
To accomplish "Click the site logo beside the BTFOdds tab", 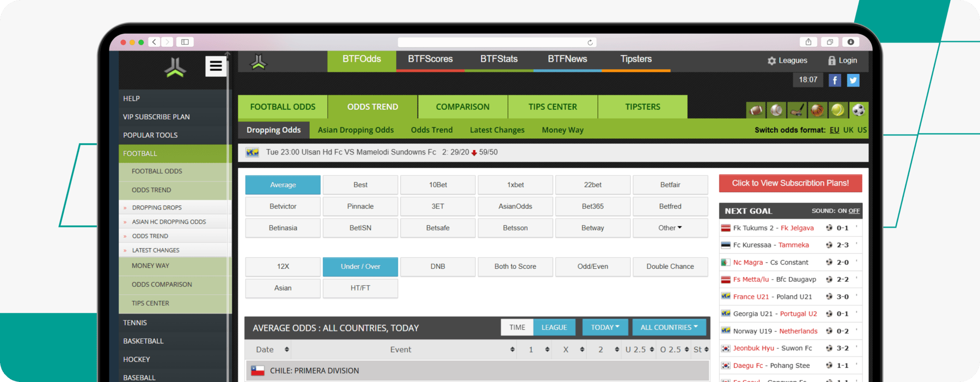I will pyautogui.click(x=259, y=62).
